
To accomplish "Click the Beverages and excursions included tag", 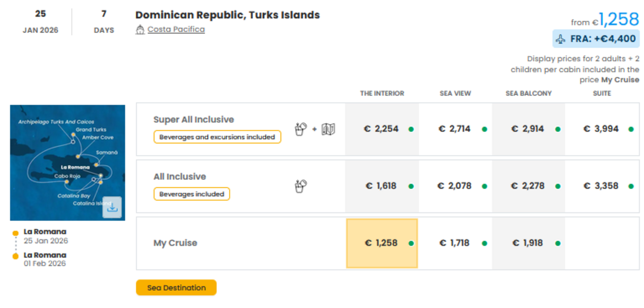I will coord(217,137).
